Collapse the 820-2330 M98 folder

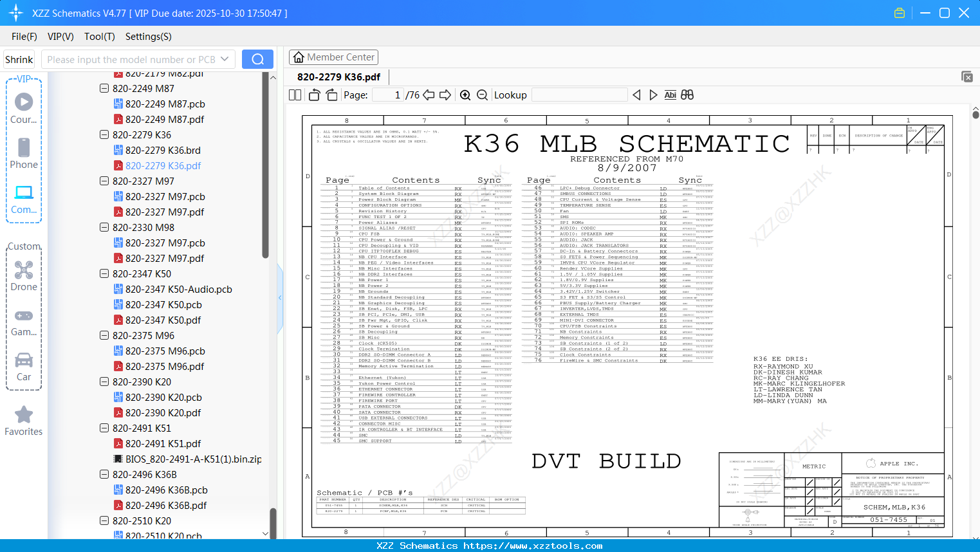(x=104, y=227)
